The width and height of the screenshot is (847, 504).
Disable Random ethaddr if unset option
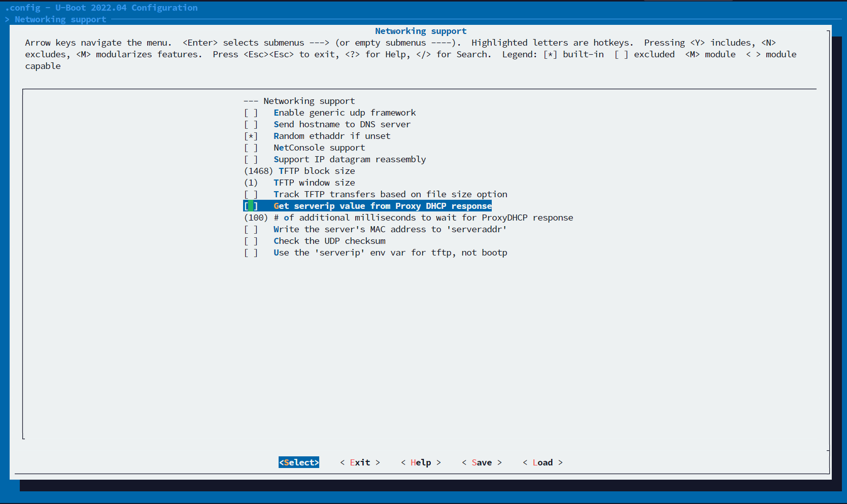[x=251, y=136]
